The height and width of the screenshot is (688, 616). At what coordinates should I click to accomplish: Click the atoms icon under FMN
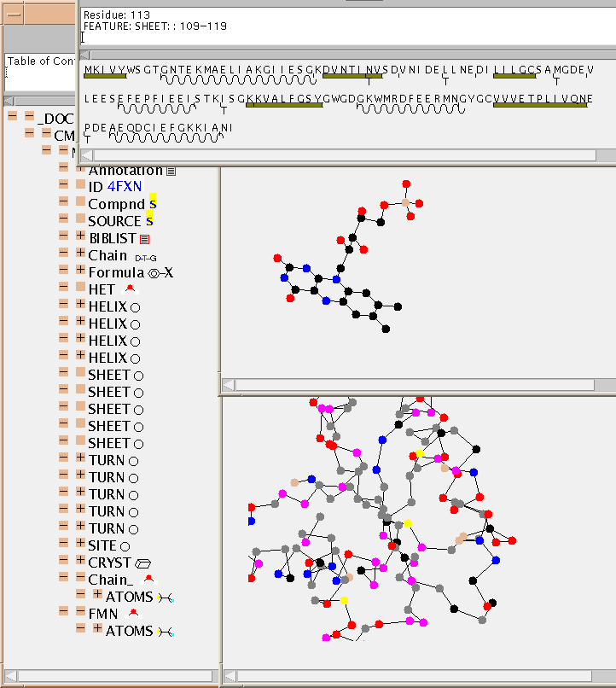coord(166,631)
